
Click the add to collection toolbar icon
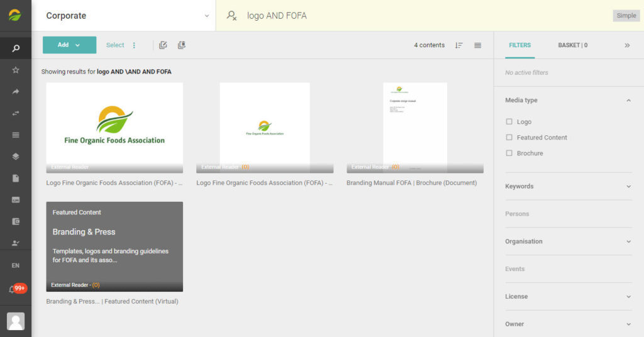pyautogui.click(x=182, y=45)
